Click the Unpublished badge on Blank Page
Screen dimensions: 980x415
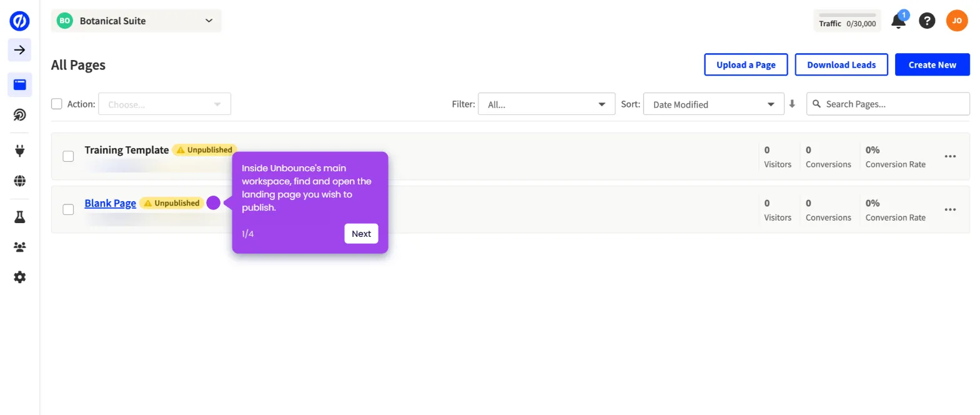pyautogui.click(x=172, y=203)
